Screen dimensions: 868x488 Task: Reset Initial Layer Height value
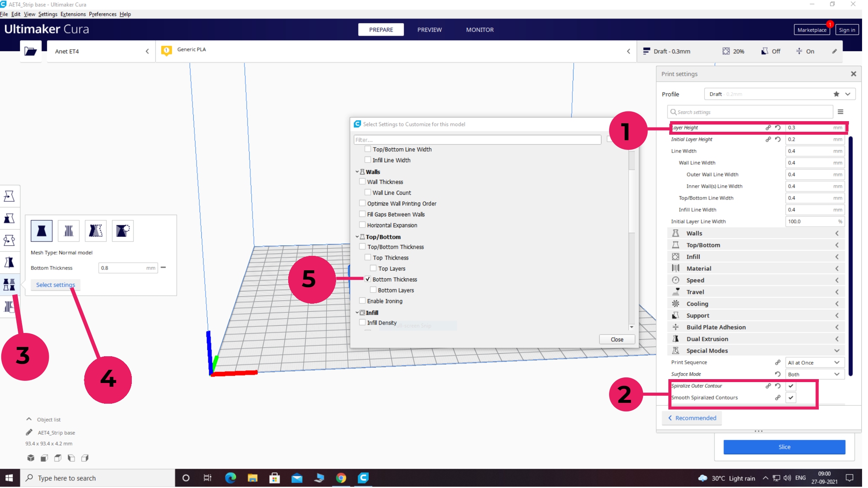click(778, 139)
